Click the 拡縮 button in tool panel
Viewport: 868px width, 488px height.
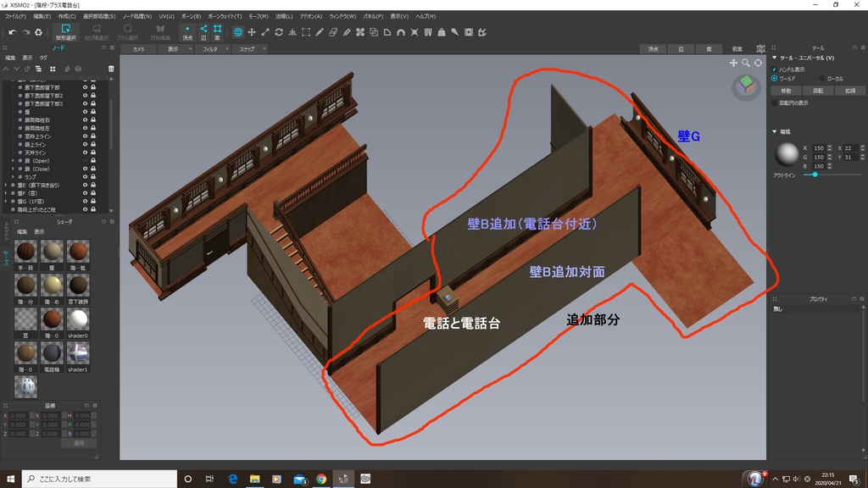[849, 91]
